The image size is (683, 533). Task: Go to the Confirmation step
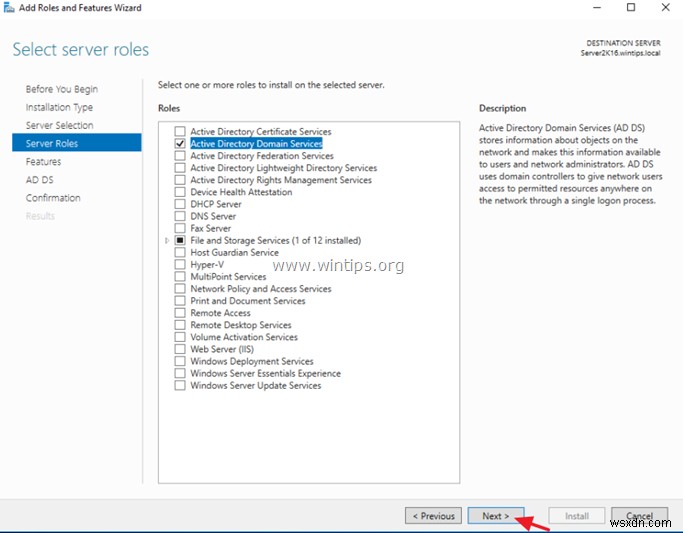[53, 198]
